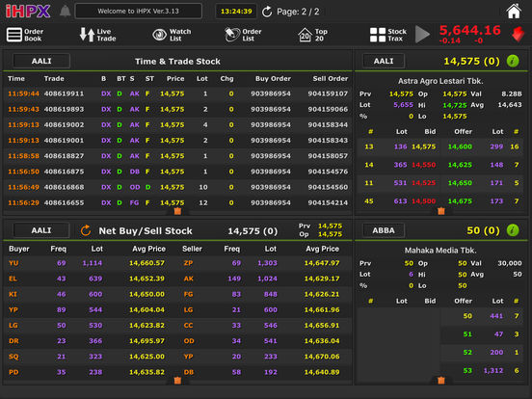Click the green info icon for ABBA

click(x=513, y=230)
